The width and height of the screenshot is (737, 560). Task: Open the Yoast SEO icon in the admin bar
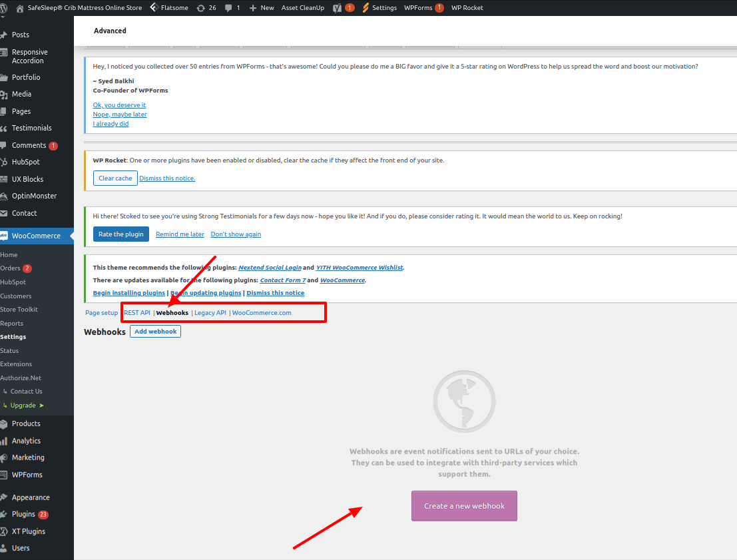337,8
